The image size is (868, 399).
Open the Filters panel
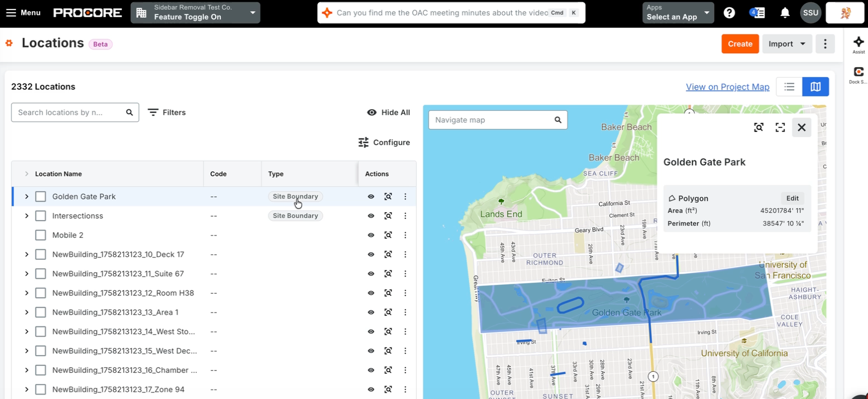coord(167,112)
